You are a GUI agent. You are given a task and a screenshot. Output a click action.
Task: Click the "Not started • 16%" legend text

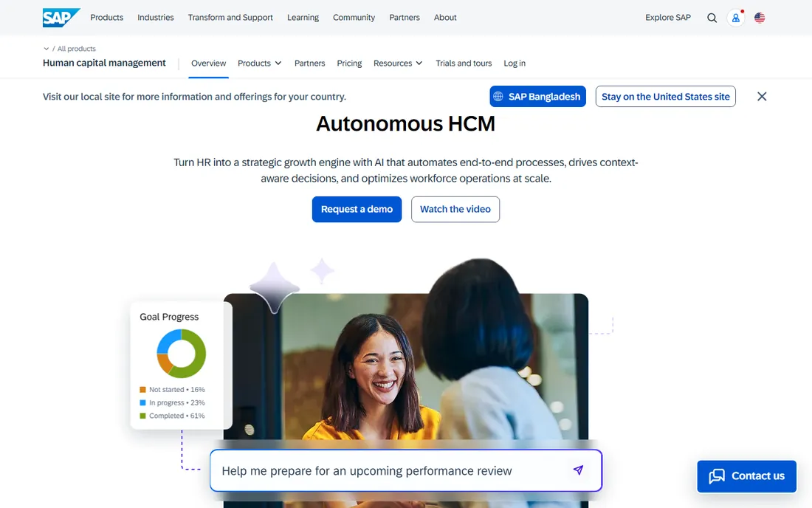(x=176, y=389)
